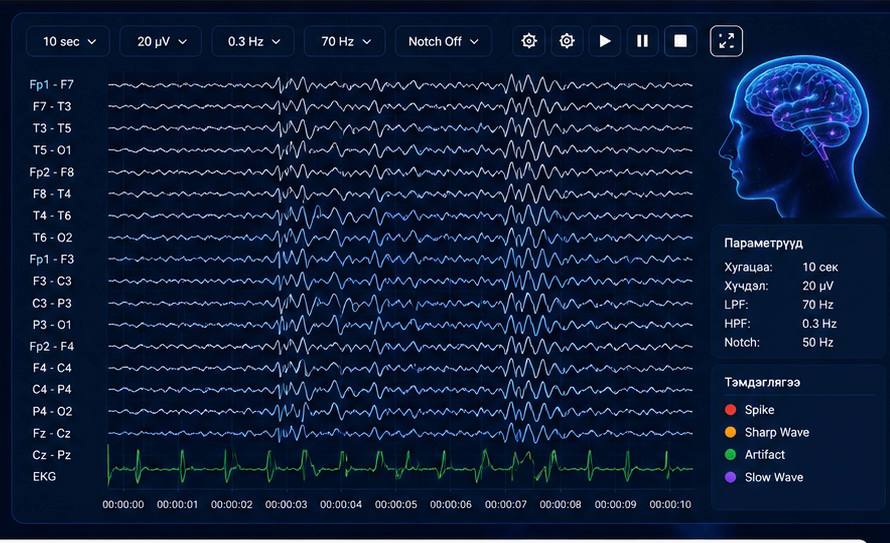Open the Notch Off dropdown
The image size is (890, 543).
[443, 41]
